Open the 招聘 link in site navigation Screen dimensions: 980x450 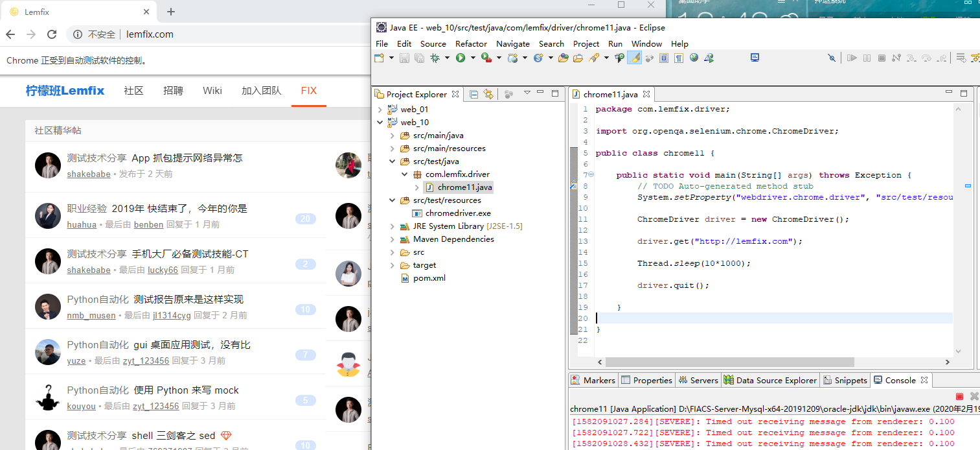click(x=173, y=91)
